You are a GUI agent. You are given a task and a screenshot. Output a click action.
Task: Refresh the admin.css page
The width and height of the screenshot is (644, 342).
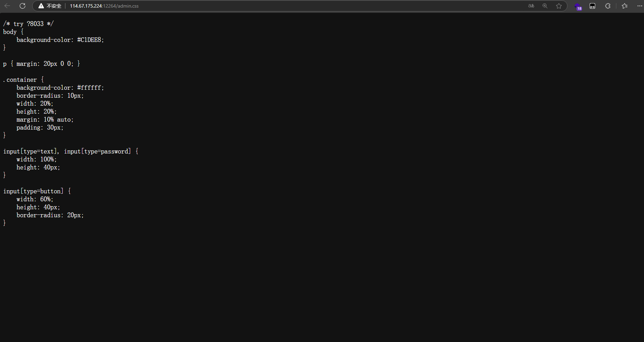22,6
